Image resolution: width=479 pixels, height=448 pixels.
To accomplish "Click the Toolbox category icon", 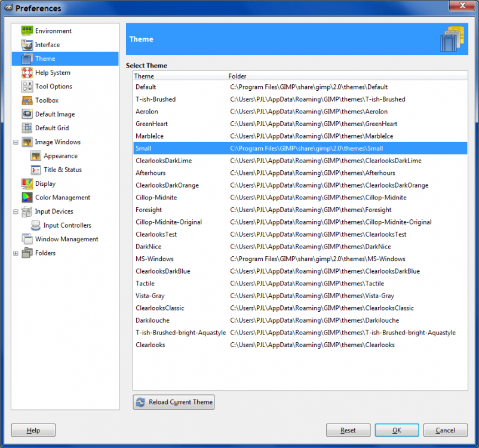I will [27, 100].
